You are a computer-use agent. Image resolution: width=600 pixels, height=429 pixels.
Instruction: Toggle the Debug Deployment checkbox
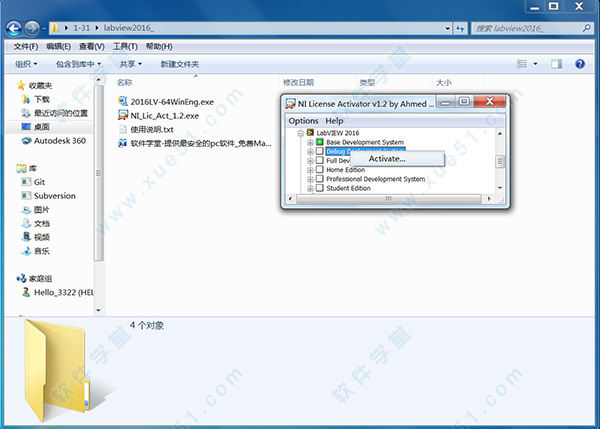[320, 151]
